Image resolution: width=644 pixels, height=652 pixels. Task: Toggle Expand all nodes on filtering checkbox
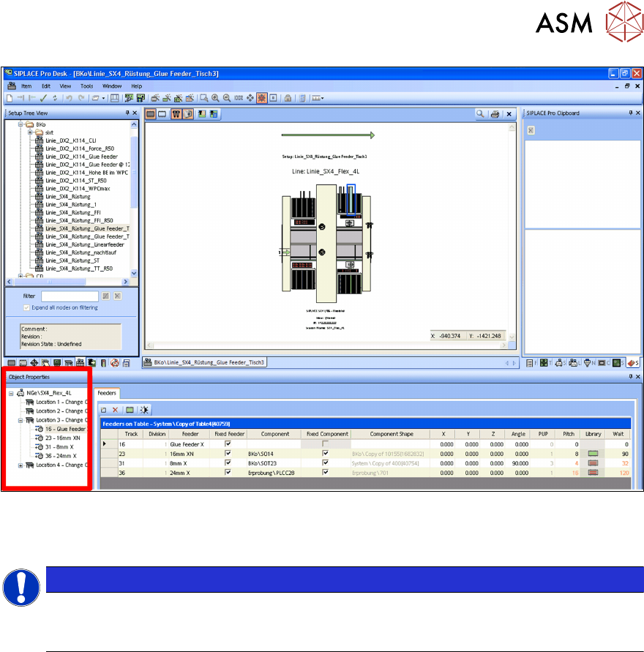pos(26,307)
